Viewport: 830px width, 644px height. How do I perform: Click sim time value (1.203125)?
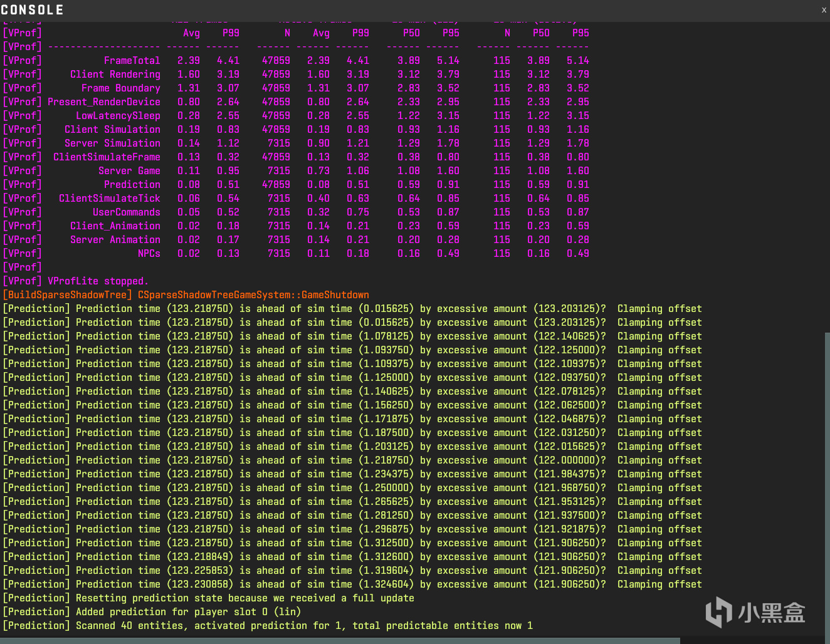tap(386, 447)
